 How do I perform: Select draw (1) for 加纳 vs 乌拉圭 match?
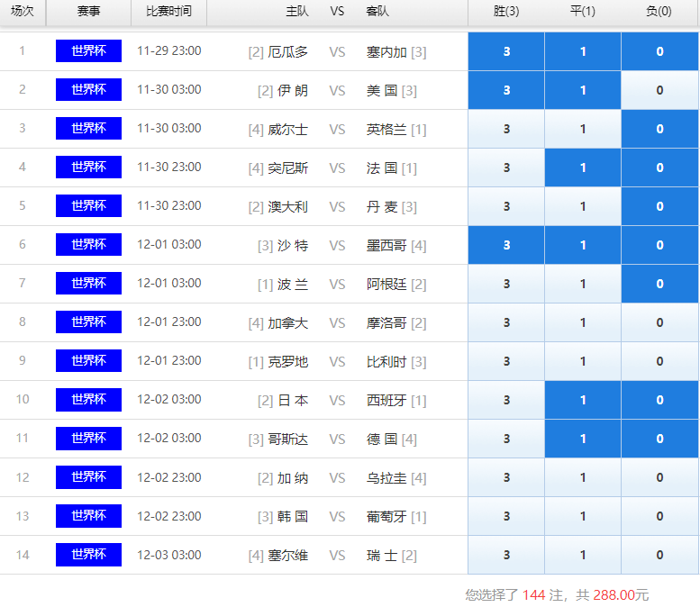coord(583,477)
